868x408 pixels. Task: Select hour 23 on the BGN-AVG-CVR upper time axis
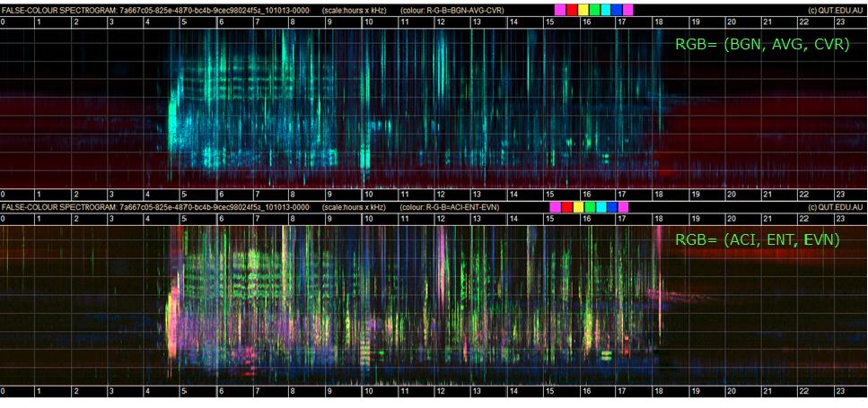click(x=840, y=22)
